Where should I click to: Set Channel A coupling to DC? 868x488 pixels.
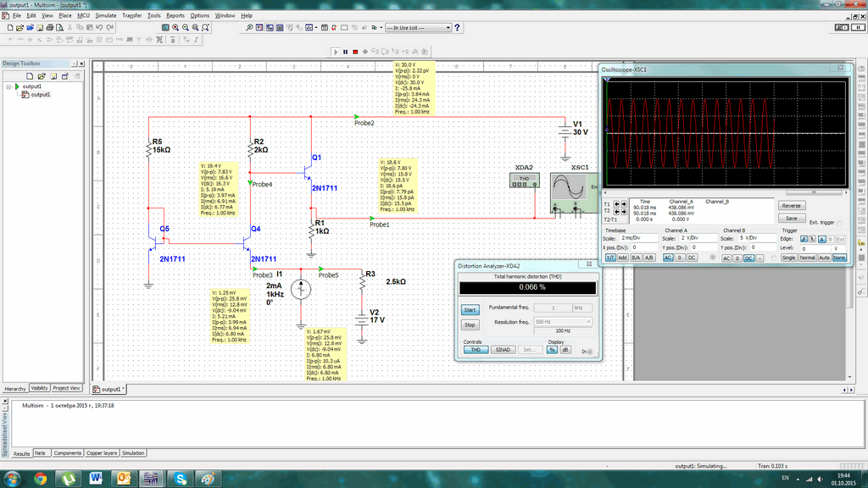pos(692,258)
